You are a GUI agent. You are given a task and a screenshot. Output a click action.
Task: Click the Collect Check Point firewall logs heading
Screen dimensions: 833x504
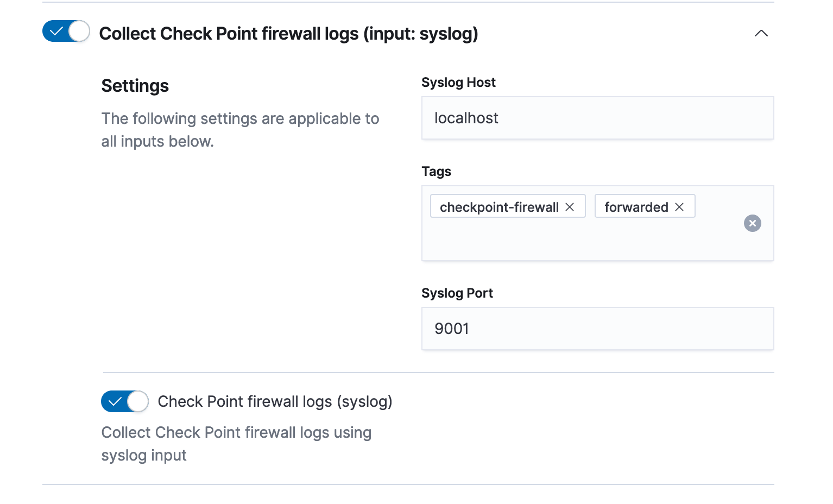(x=288, y=34)
